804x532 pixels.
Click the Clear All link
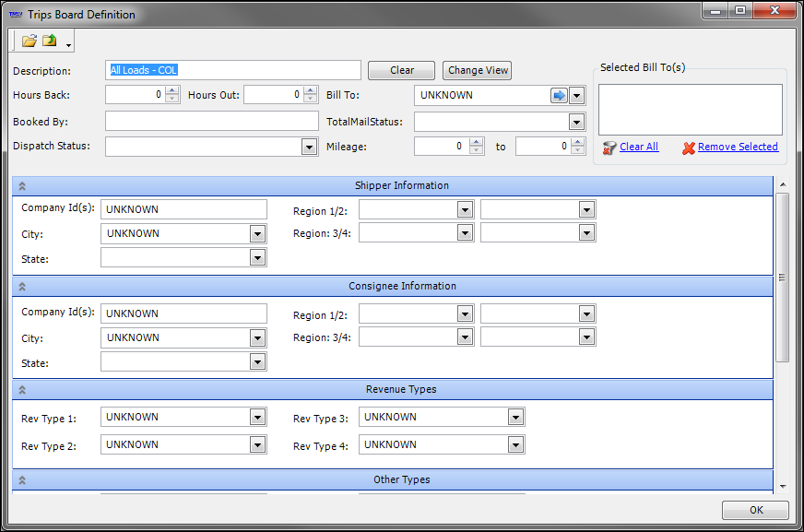[639, 147]
